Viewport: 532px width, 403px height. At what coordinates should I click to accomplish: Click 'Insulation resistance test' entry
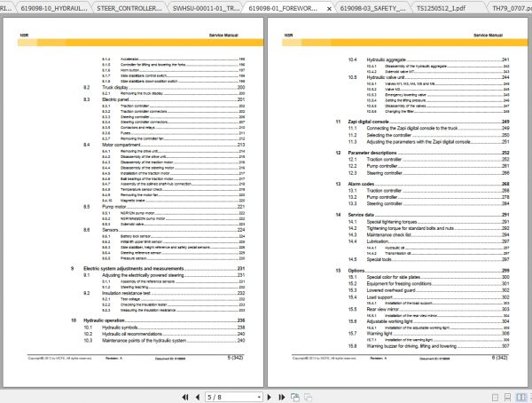click(126, 293)
